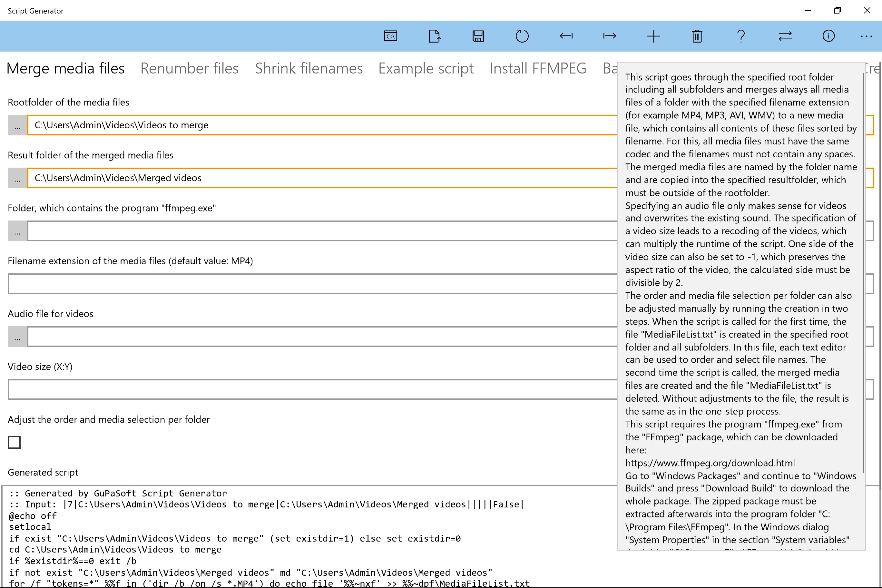Viewport: 882px width, 588px height.
Task: Select the Install FFMPEG tab
Action: pyautogui.click(x=538, y=68)
